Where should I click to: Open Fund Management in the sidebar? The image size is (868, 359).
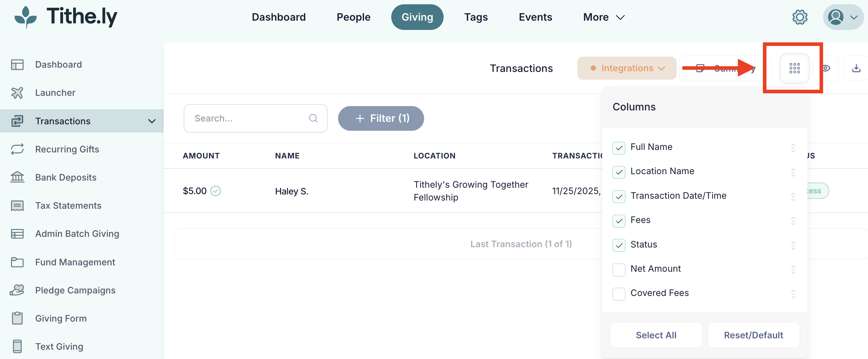(75, 262)
